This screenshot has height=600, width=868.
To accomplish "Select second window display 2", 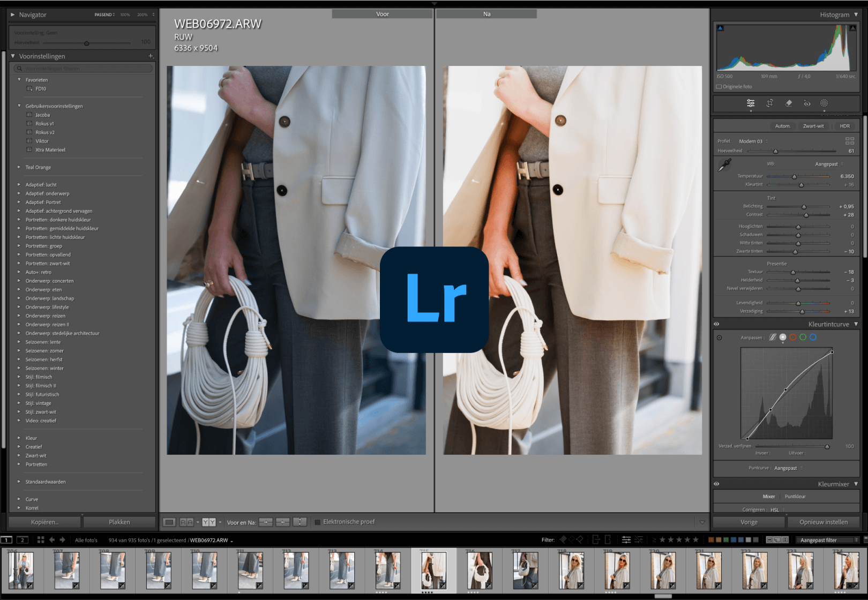I will point(23,540).
